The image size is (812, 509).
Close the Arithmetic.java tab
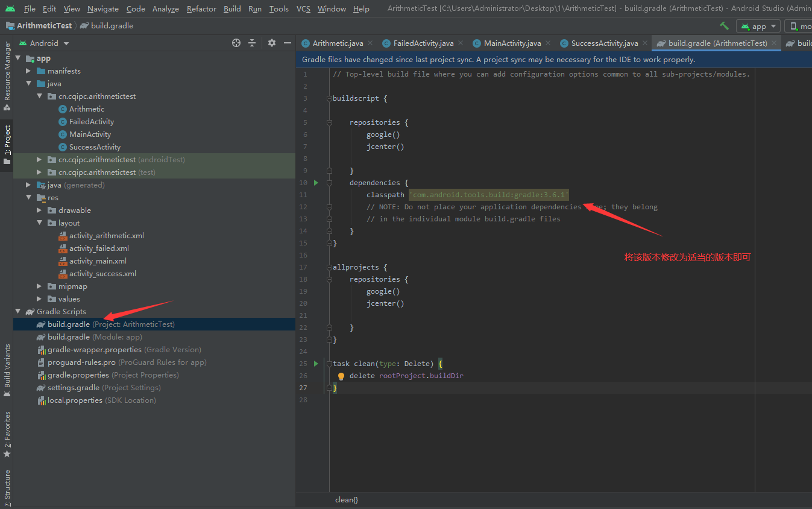click(370, 43)
